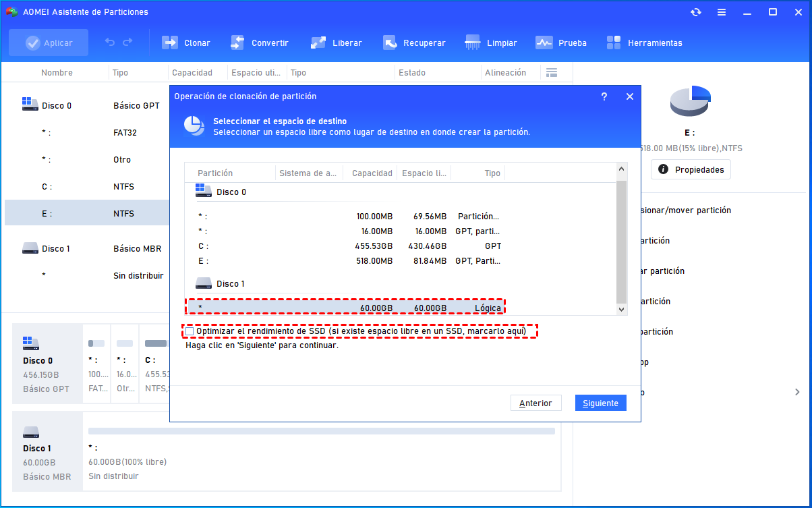Click the Disco 1 header in the dialog list

[x=221, y=283]
